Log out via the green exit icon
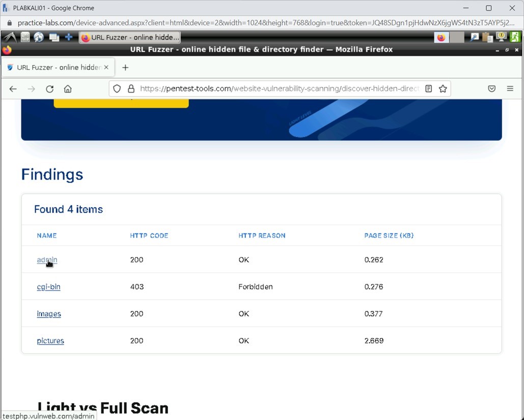 point(515,36)
